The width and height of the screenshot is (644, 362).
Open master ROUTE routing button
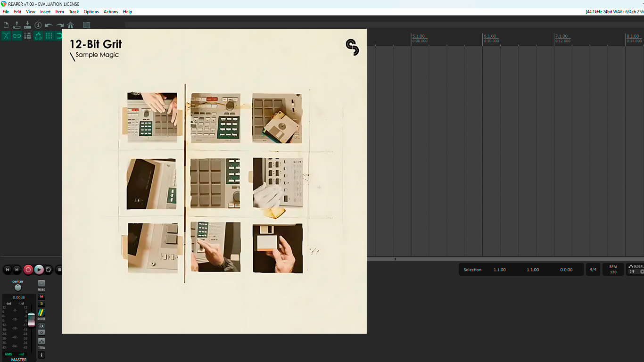[41, 313]
